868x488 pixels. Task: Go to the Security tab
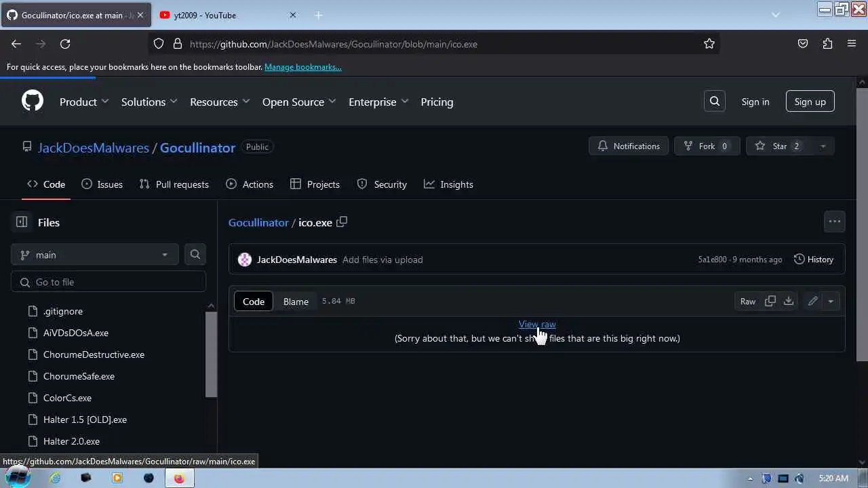point(382,184)
